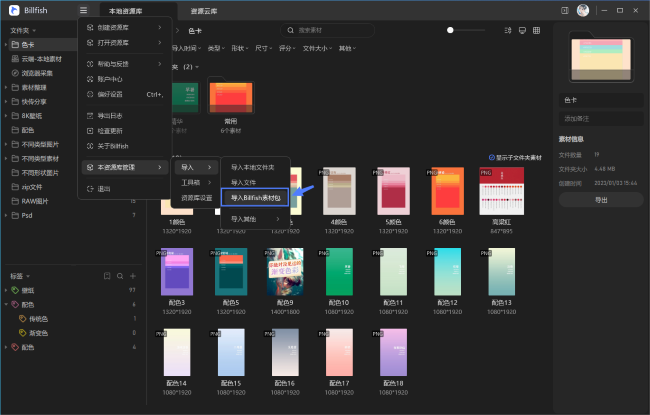This screenshot has height=415, width=650.
Task: Toggle 显示子文件夹素材 checkbox
Action: point(492,157)
